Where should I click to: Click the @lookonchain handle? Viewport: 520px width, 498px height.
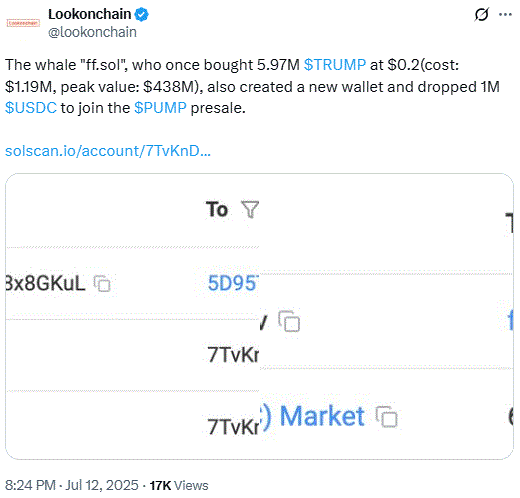coord(92,32)
